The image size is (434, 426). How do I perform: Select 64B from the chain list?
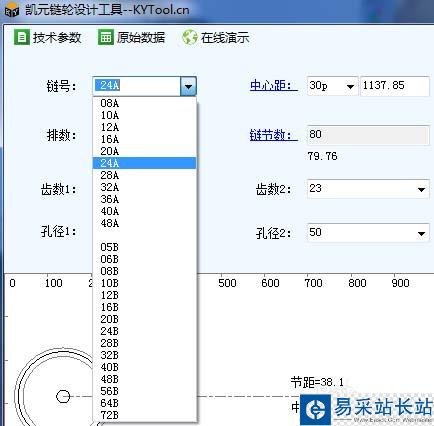pos(144,403)
